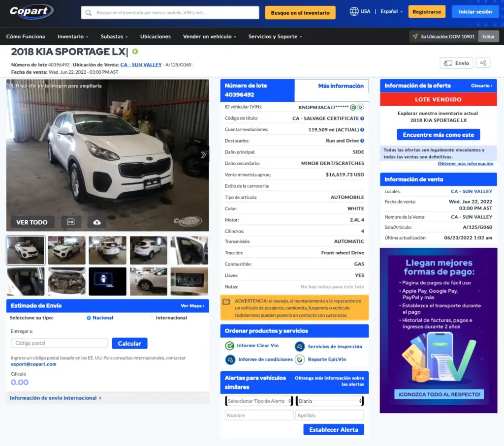The width and height of the screenshot is (504, 446).
Task: Open Seleccionar Tipo de Alerta dropdown
Action: click(x=259, y=401)
